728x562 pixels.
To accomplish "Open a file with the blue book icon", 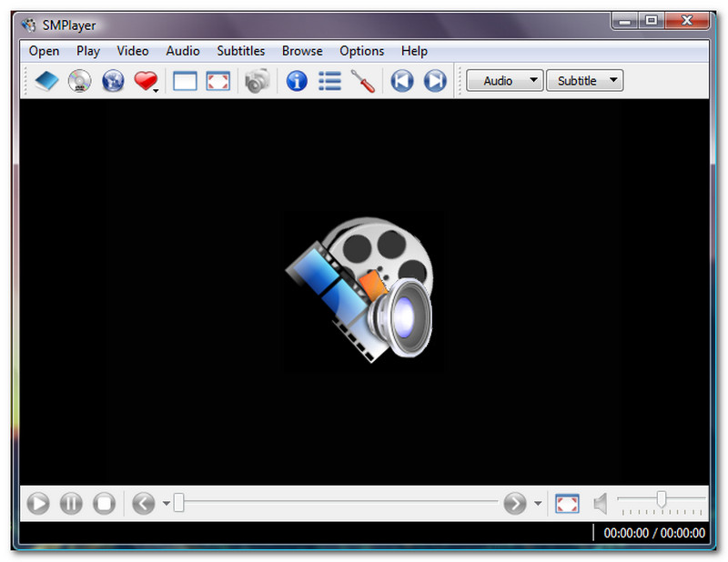I will (x=46, y=81).
